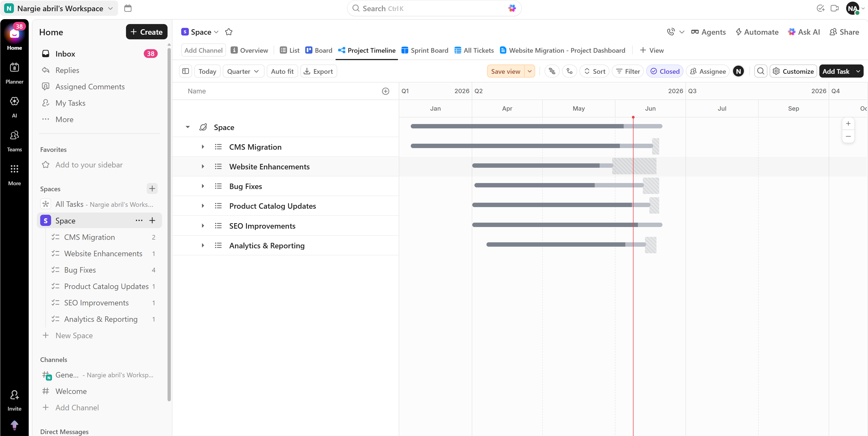Click the AI sparkle icon in search bar

pyautogui.click(x=512, y=8)
